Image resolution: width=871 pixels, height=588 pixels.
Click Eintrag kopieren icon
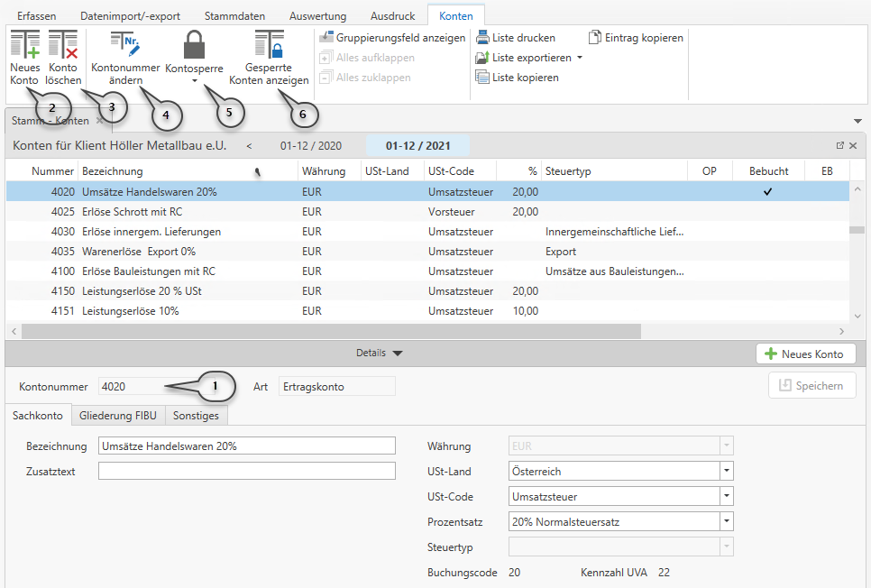pyautogui.click(x=595, y=38)
